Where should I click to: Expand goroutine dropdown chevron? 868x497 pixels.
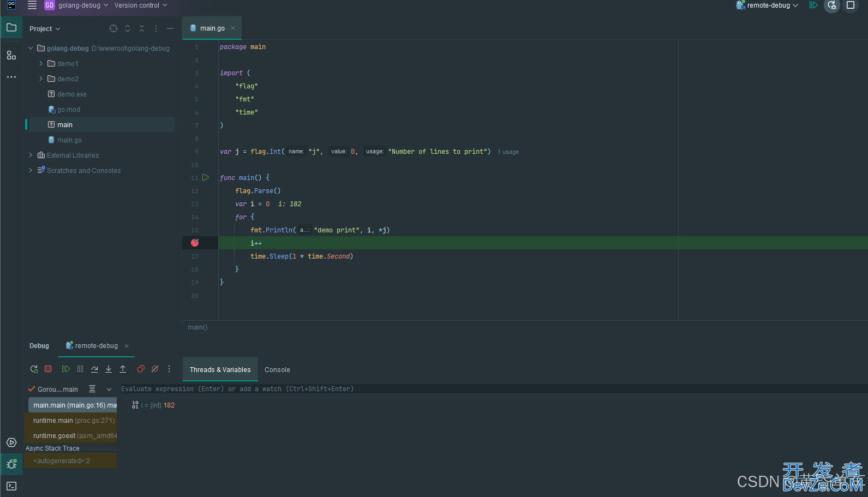(x=109, y=389)
